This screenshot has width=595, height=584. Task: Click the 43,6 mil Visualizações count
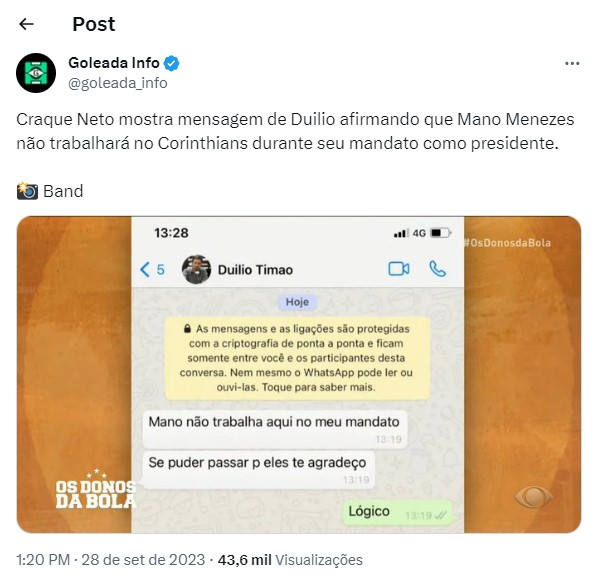click(290, 560)
